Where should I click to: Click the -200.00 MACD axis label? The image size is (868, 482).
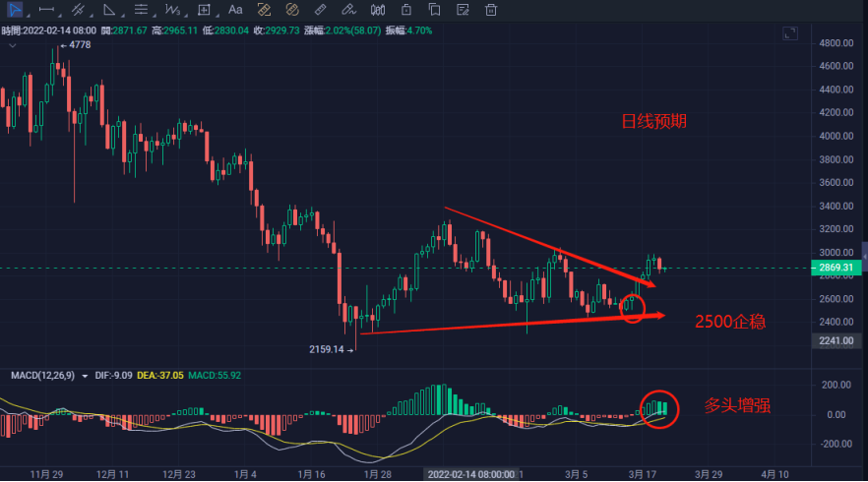point(836,444)
